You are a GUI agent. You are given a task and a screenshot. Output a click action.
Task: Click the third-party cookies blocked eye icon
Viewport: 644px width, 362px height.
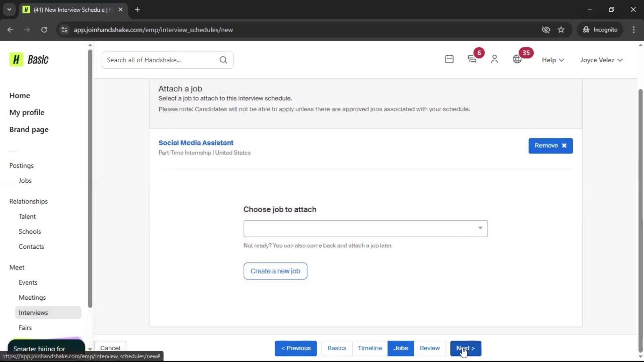pos(546,29)
